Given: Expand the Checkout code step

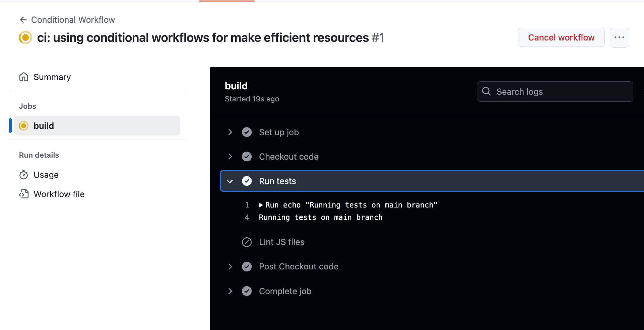Looking at the screenshot, I should [230, 157].
